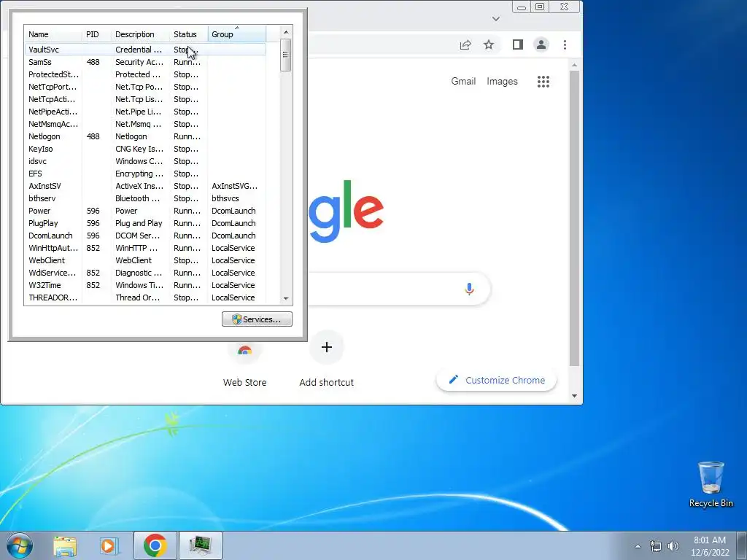The image size is (747, 560).
Task: Click the Show desktop button
Action: point(742,545)
